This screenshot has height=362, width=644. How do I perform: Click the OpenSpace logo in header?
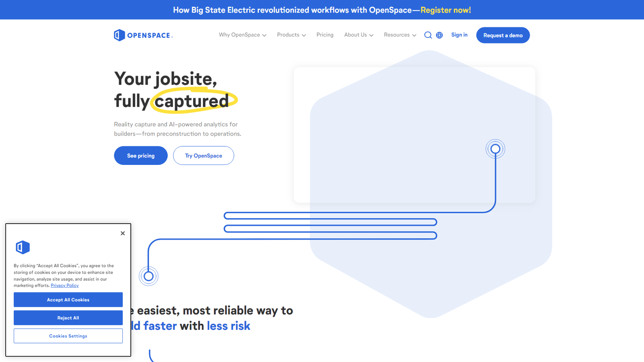(143, 35)
